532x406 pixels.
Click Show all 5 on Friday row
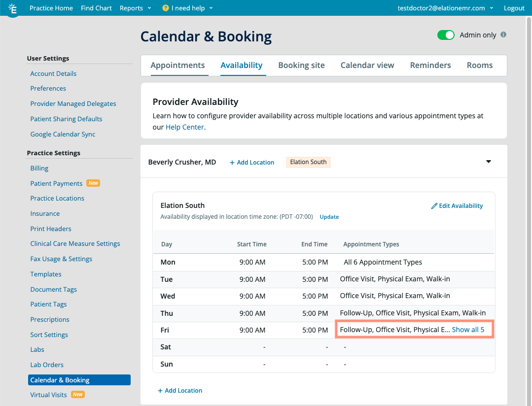coord(468,330)
